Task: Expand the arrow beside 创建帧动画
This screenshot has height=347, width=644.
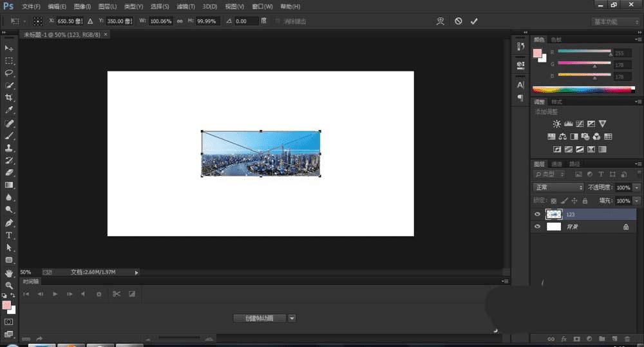Action: 292,318
